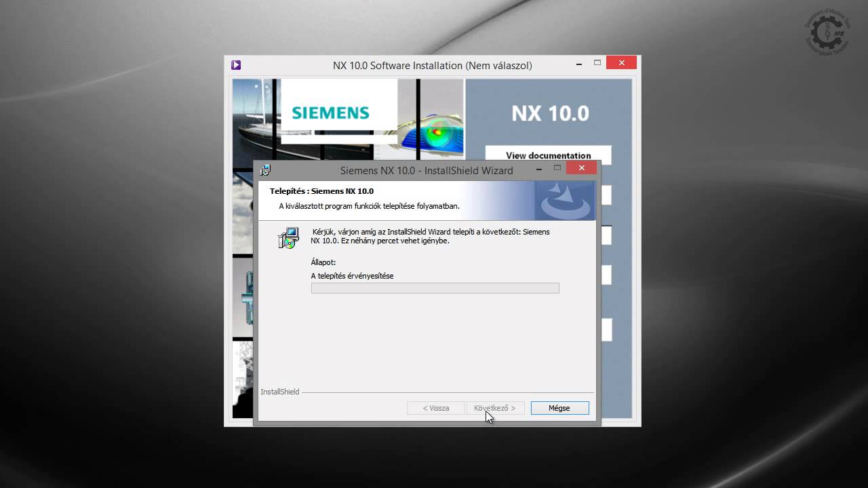Click the NX 10.0 title in launcher panel
This screenshot has width=868, height=488.
[x=550, y=113]
